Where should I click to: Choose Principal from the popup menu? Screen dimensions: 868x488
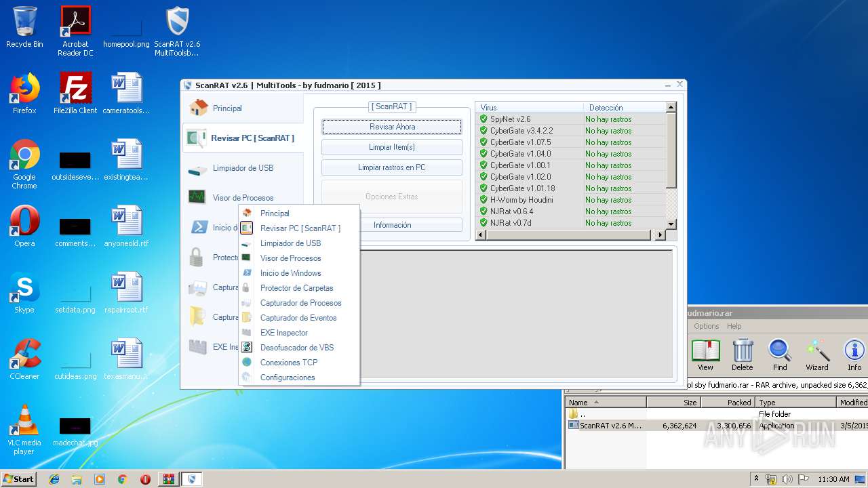(299, 213)
